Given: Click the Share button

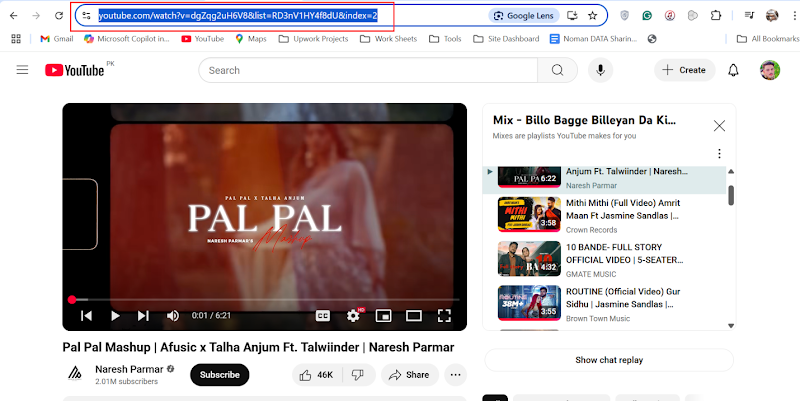Looking at the screenshot, I should click(x=410, y=375).
